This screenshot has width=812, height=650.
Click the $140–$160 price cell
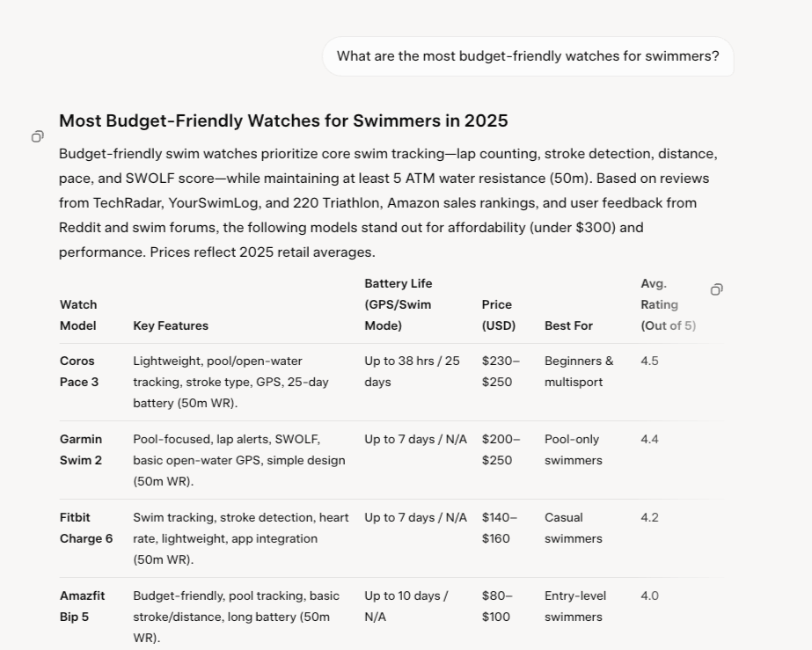click(x=500, y=528)
